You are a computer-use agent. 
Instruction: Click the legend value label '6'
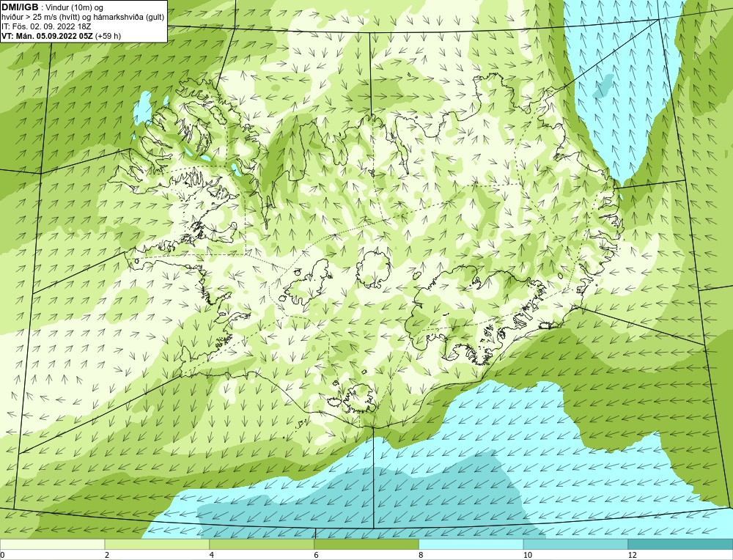click(317, 555)
